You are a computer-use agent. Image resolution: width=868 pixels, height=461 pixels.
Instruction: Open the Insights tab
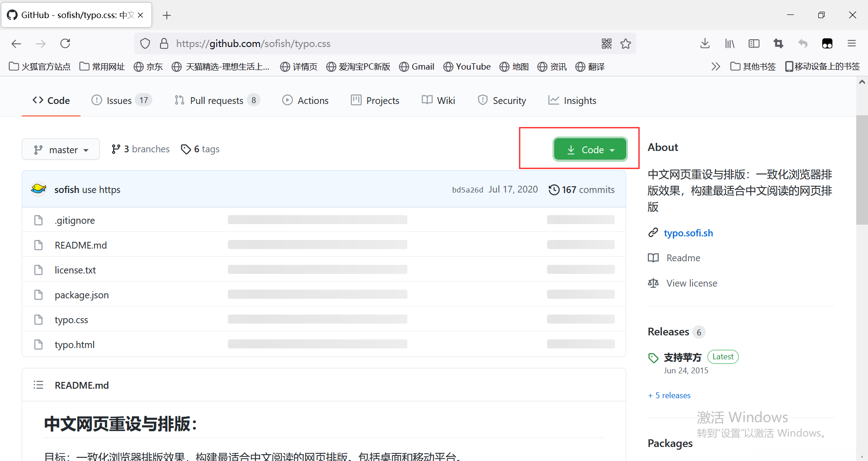pyautogui.click(x=572, y=100)
